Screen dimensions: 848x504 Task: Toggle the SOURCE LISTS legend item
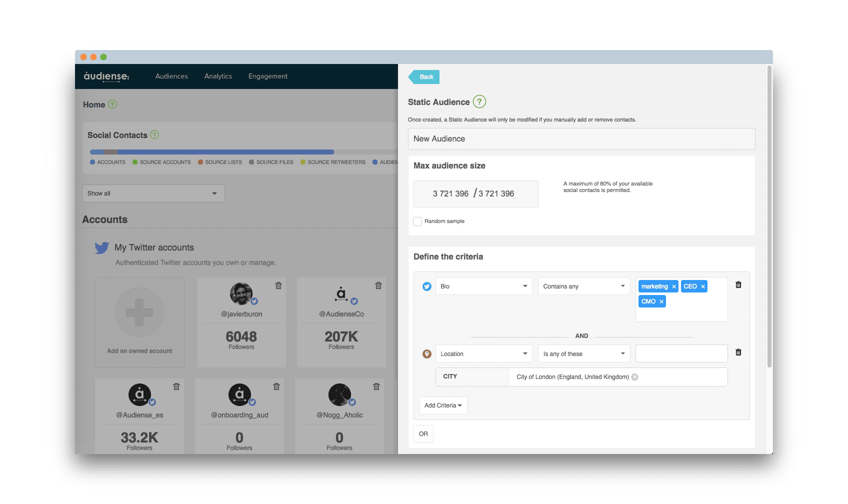[220, 162]
